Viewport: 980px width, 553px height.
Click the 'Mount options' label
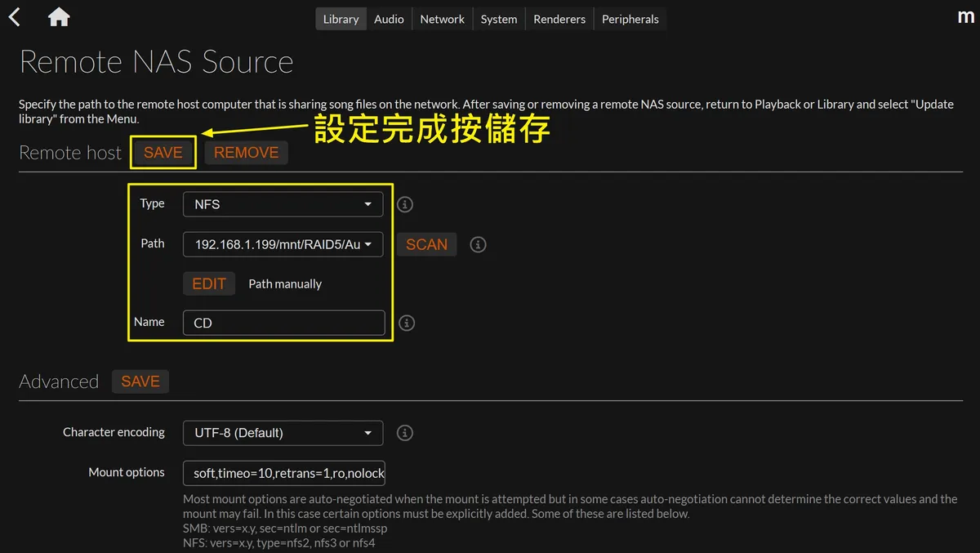coord(127,472)
